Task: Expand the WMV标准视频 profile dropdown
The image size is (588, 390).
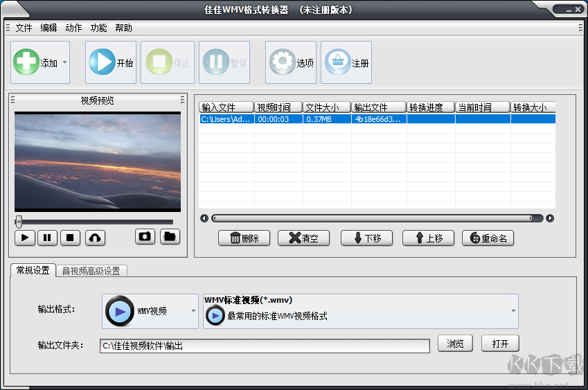Action: [x=513, y=311]
